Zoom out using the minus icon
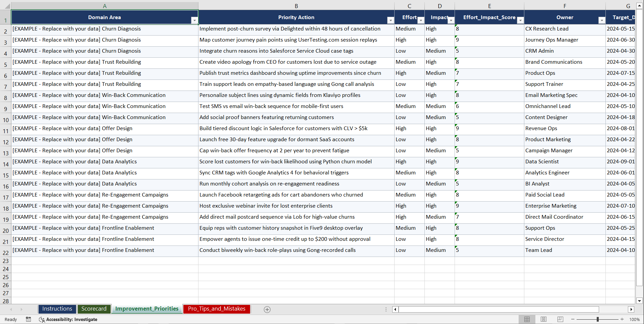644x324 pixels. 573,319
